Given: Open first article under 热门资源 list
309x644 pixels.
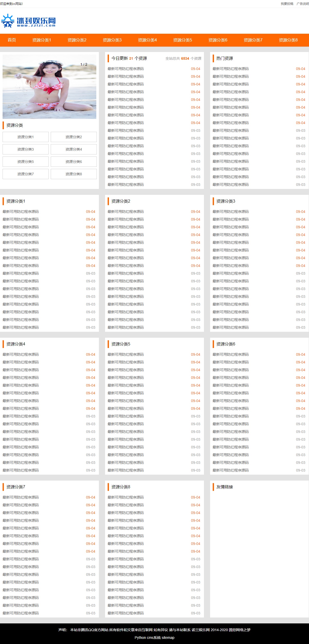Looking at the screenshot, I should coord(230,69).
